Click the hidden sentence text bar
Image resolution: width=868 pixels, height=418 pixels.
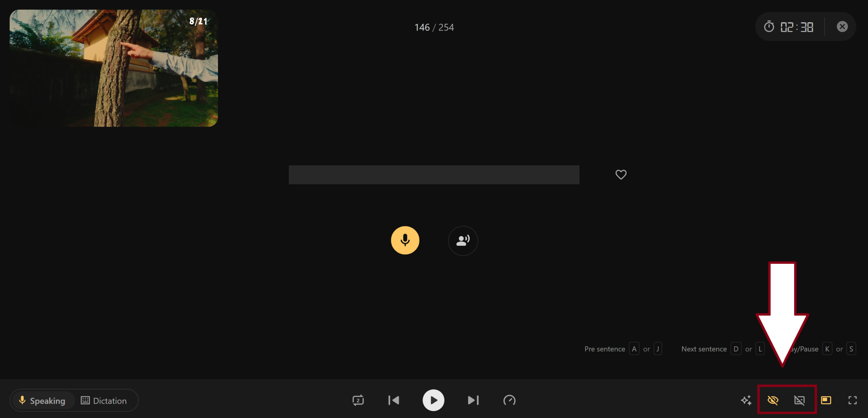[x=434, y=174]
